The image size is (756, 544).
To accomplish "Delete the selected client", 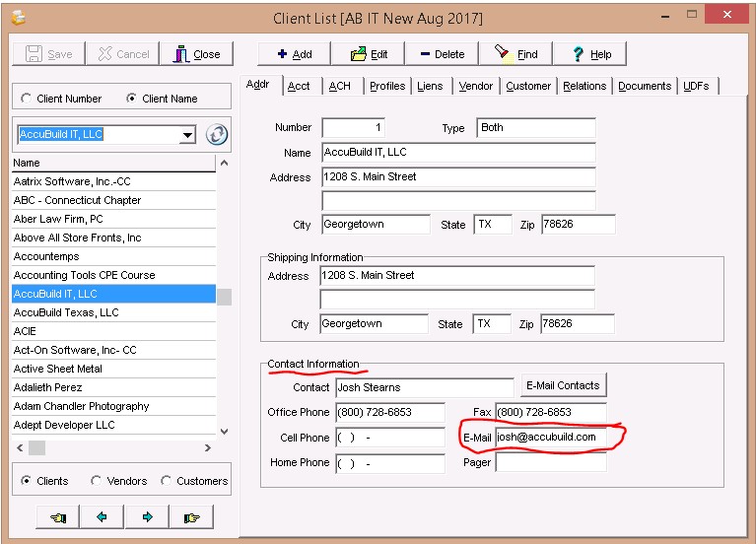I will (443, 53).
